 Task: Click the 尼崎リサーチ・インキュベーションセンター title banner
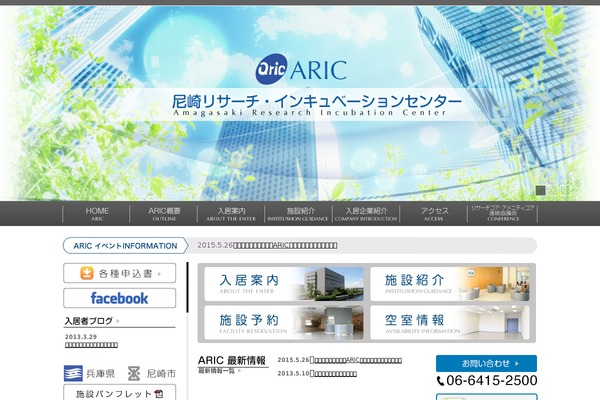pos(317,104)
